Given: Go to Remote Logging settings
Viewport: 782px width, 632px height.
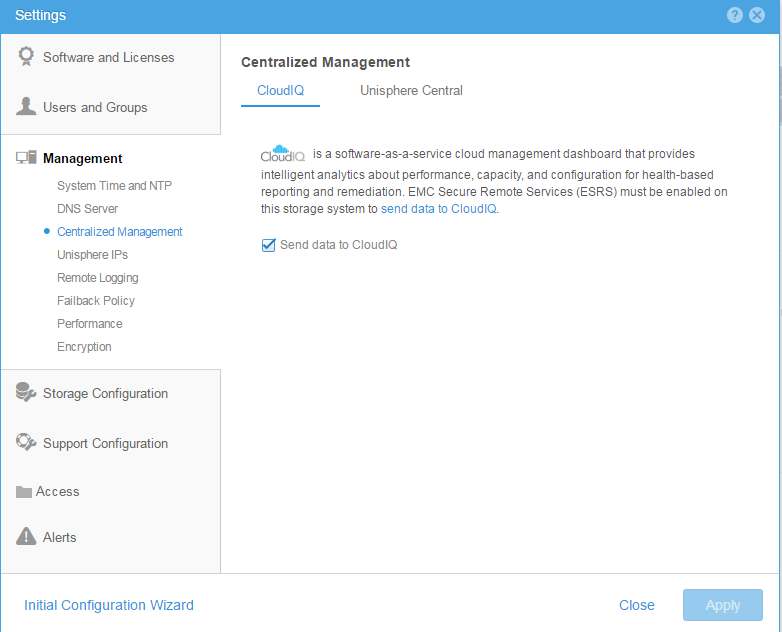Looking at the screenshot, I should point(97,278).
